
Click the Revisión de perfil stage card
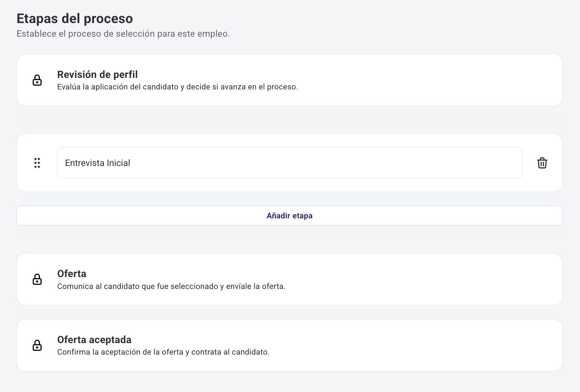tap(289, 80)
